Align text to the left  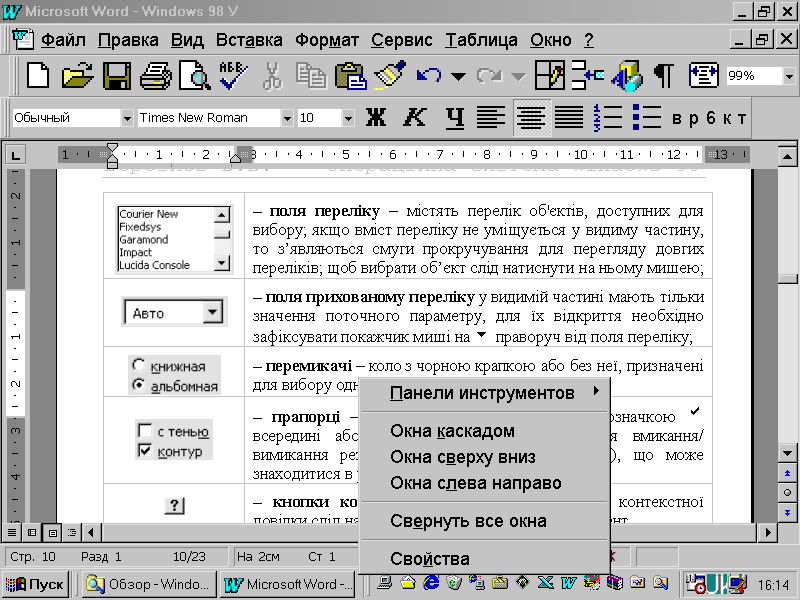[491, 118]
